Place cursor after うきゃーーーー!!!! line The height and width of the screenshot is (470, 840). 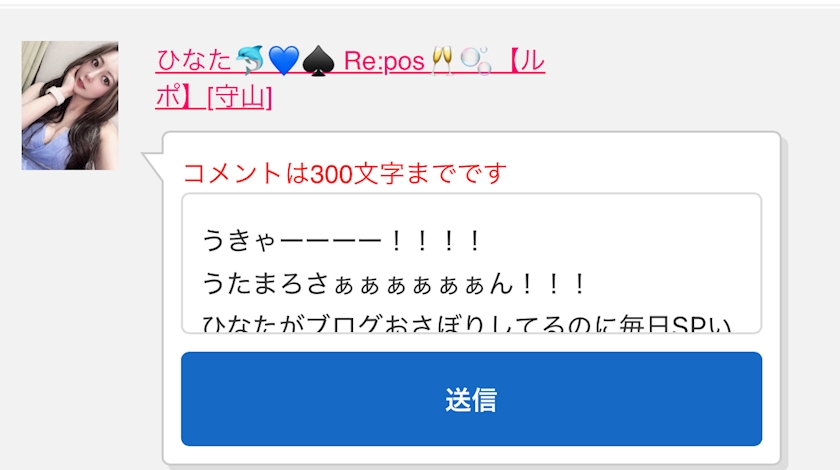[484, 240]
